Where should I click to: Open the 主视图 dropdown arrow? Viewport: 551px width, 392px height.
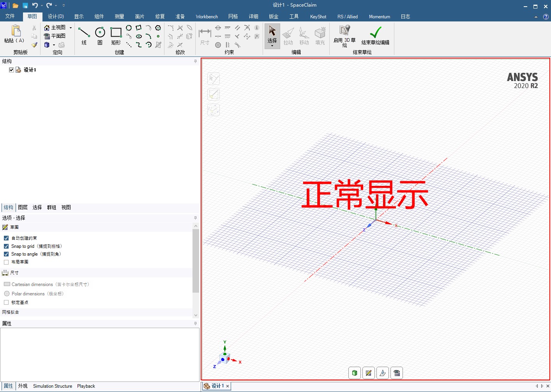point(71,28)
